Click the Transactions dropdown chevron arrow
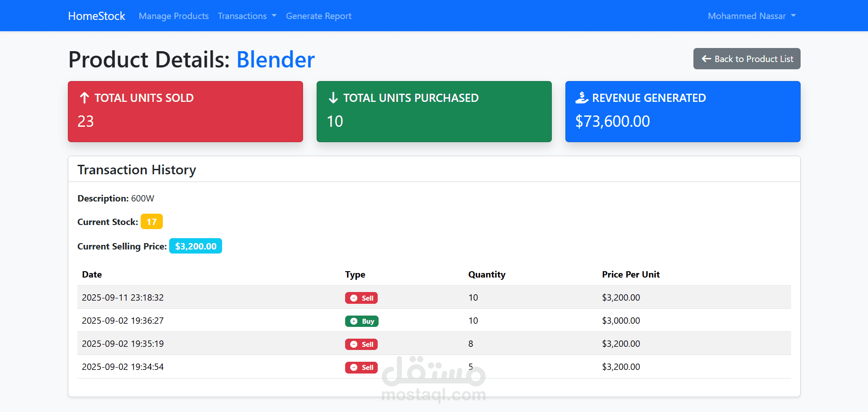The width and height of the screenshot is (868, 412). click(274, 16)
